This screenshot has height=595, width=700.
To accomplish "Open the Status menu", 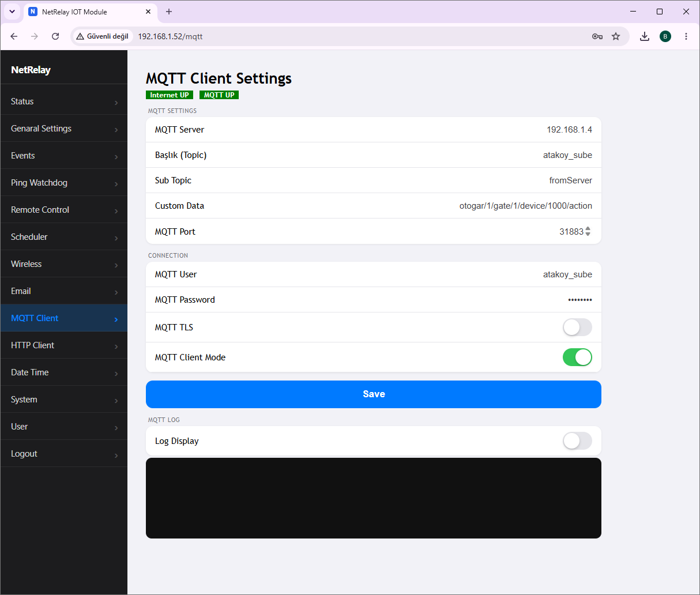I will point(64,101).
